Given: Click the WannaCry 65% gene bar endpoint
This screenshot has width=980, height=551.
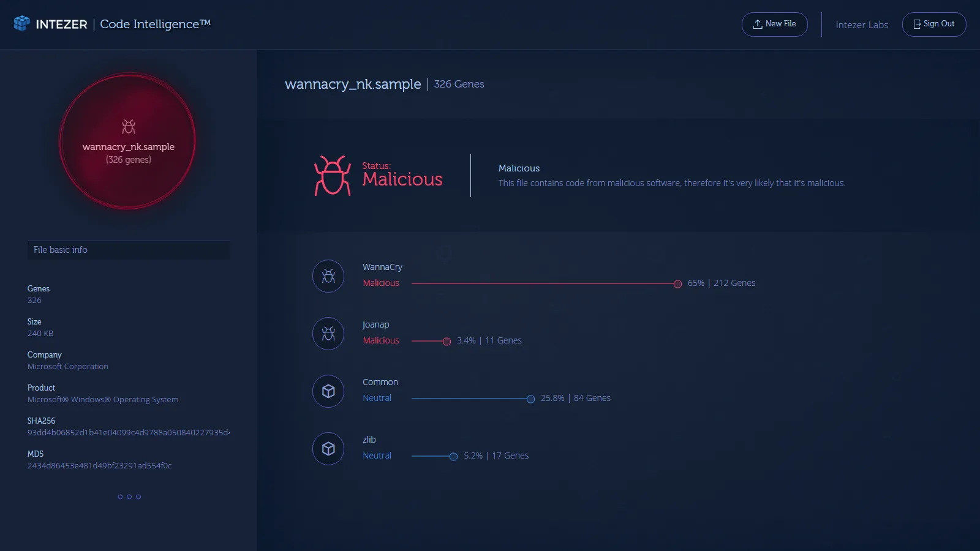Looking at the screenshot, I should [677, 283].
